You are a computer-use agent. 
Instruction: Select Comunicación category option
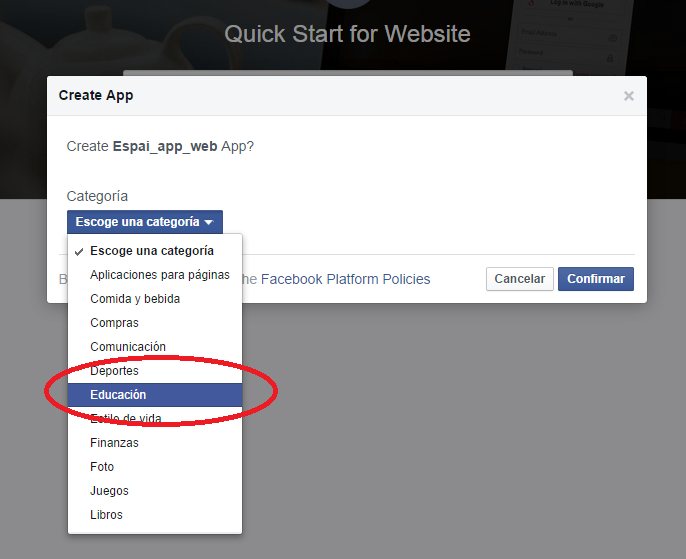click(x=128, y=347)
